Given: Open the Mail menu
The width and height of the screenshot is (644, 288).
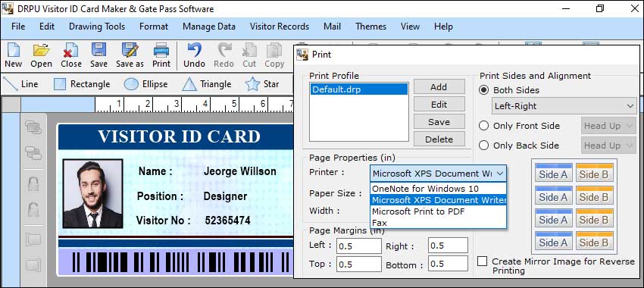Looking at the screenshot, I should click(x=332, y=27).
